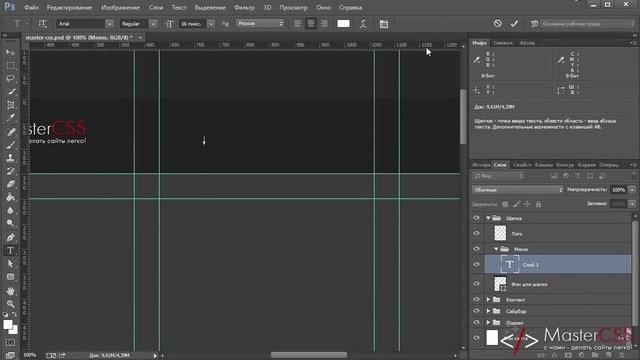Viewport: 640px width, 360px height.
Task: Select the Dodge tool
Action: tap(11, 223)
